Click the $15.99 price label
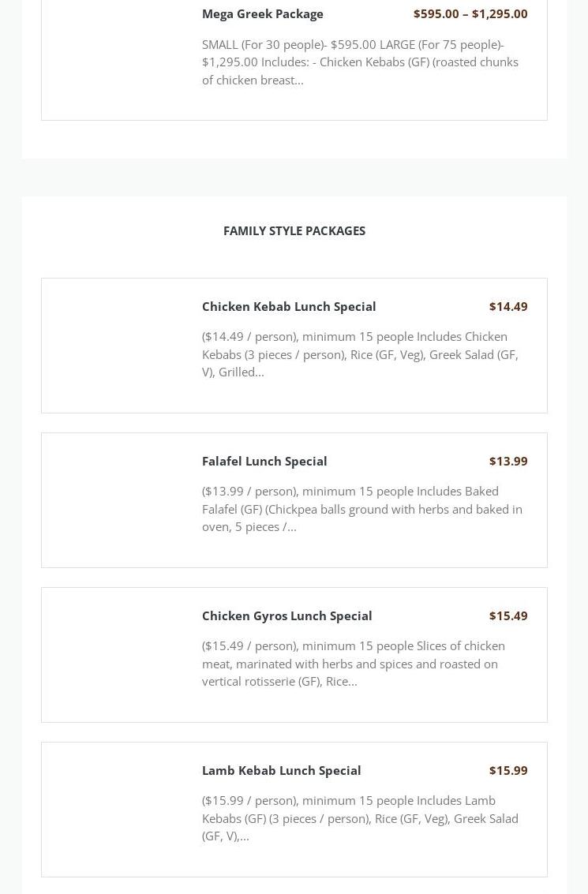 (508, 770)
